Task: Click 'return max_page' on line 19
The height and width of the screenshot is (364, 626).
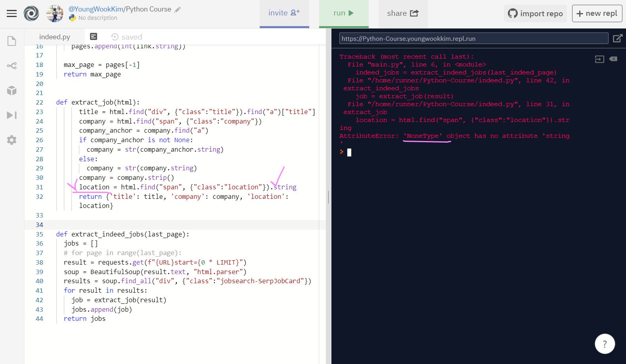Action: pos(92,74)
